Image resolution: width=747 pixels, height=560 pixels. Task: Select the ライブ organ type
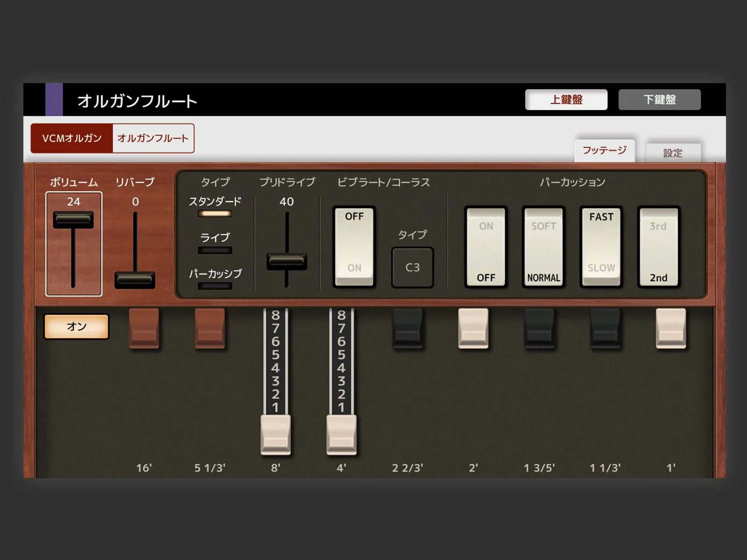tap(215, 250)
